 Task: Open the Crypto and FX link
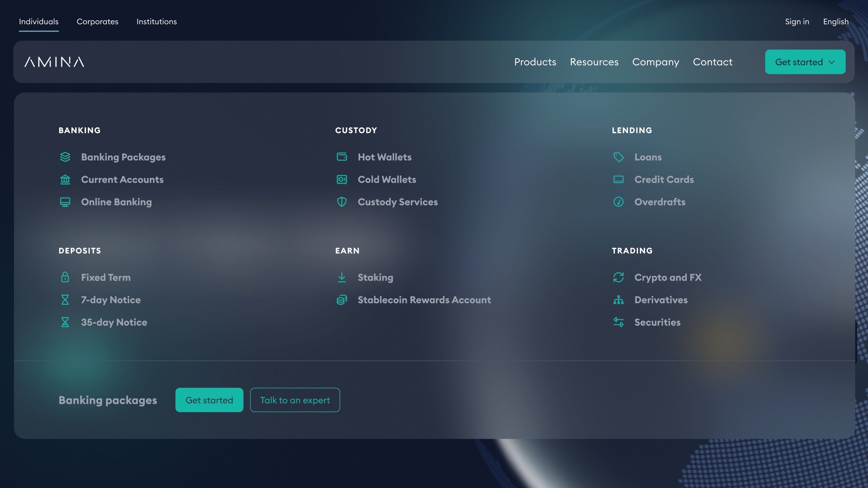[x=668, y=278]
